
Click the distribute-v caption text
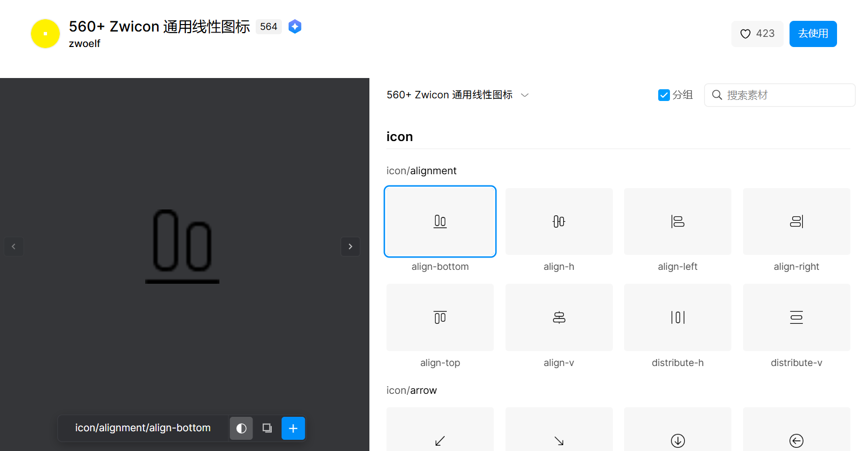(x=796, y=363)
